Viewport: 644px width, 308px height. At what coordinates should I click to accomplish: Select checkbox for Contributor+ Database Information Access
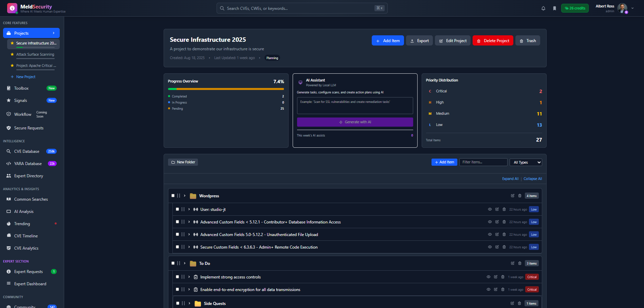177,222
